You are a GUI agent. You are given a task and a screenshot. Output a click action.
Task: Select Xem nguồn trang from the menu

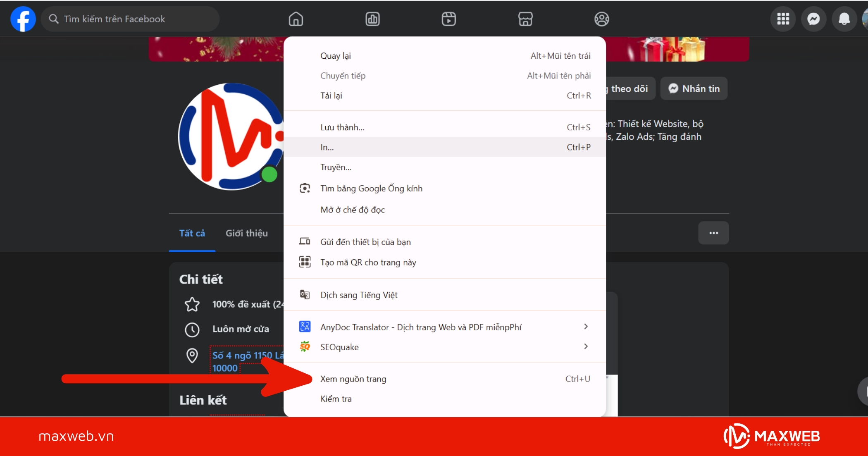tap(353, 378)
